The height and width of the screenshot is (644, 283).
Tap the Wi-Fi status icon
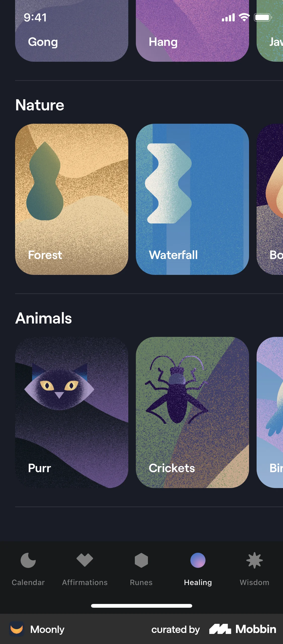click(x=244, y=17)
